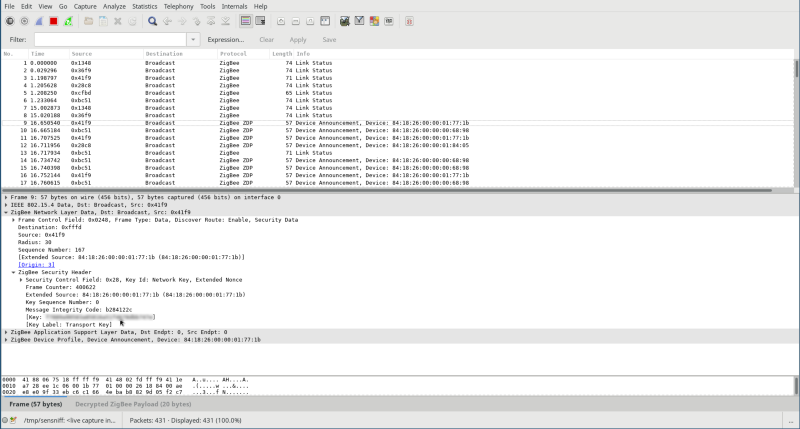The image size is (800, 429).
Task: Reset text to normal size
Action: click(310, 21)
